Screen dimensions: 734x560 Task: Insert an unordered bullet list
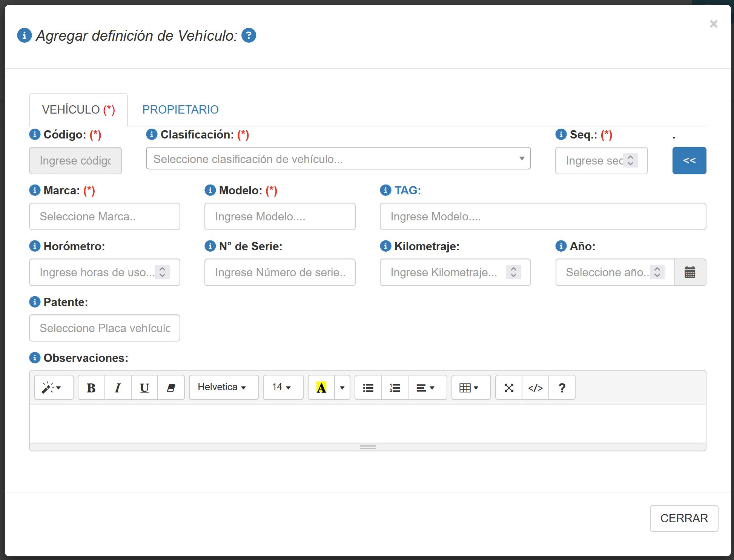(368, 388)
